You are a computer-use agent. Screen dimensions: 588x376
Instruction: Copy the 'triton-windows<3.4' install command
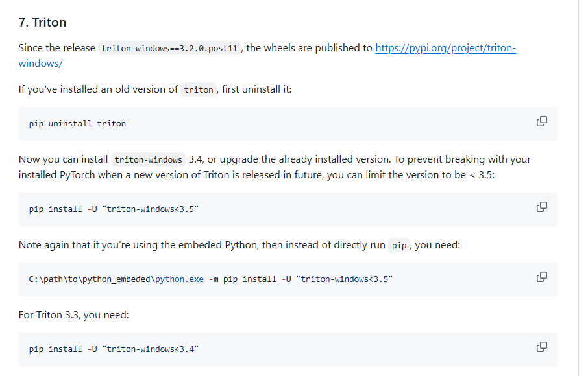541,347
